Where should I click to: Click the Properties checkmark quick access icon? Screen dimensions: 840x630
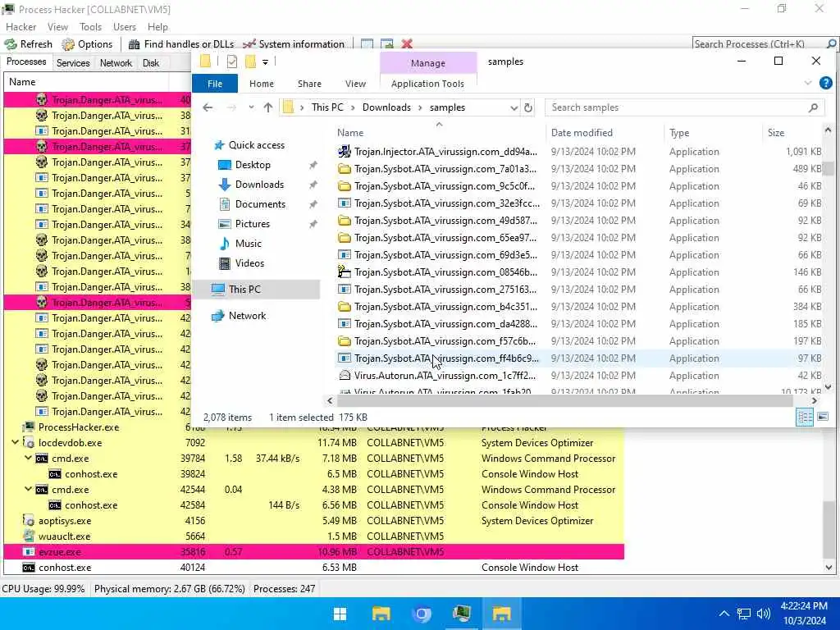tap(232, 62)
